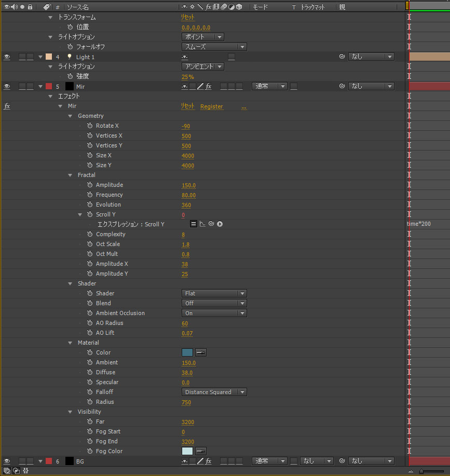The height and width of the screenshot is (476, 450).
Task: Collapse the Shader group
Action: [x=70, y=284]
